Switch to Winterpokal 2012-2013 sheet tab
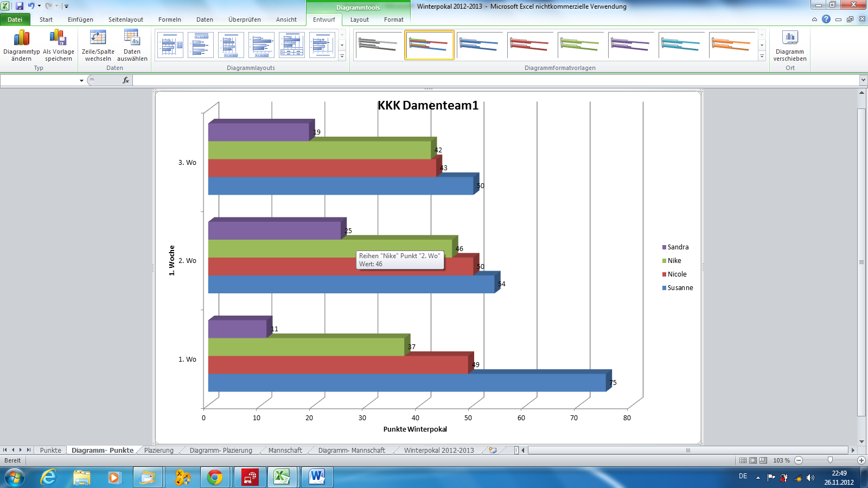This screenshot has height=488, width=868. (439, 450)
